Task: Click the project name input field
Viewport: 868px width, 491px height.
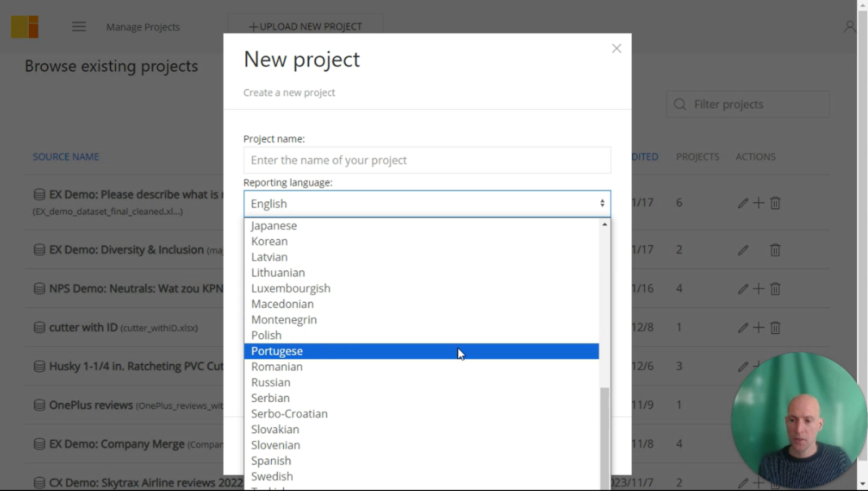Action: [x=427, y=160]
